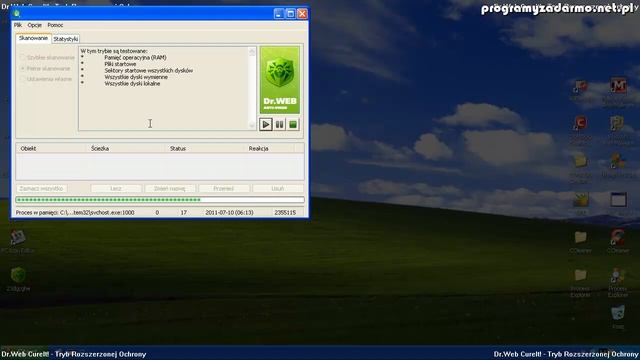Minimize the Dr.Web scanner window
This screenshot has width=640, height=360.
[279, 13]
